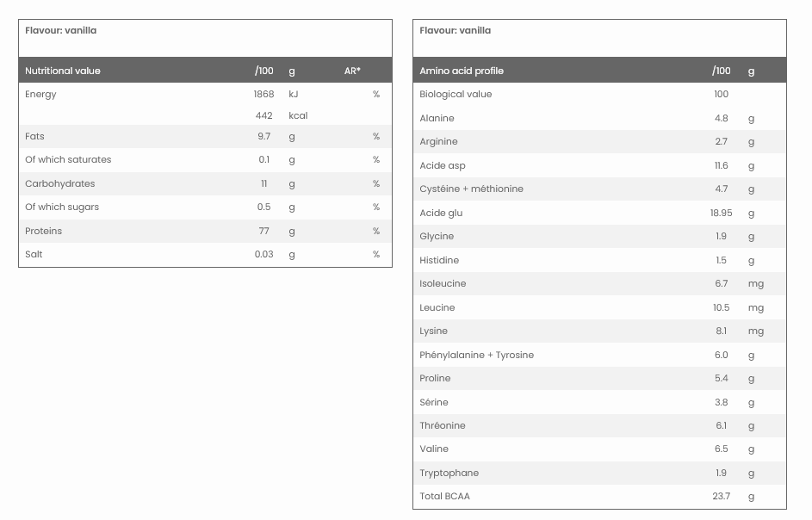The image size is (812, 520).
Task: Click the Leucine row label
Action: 437,307
